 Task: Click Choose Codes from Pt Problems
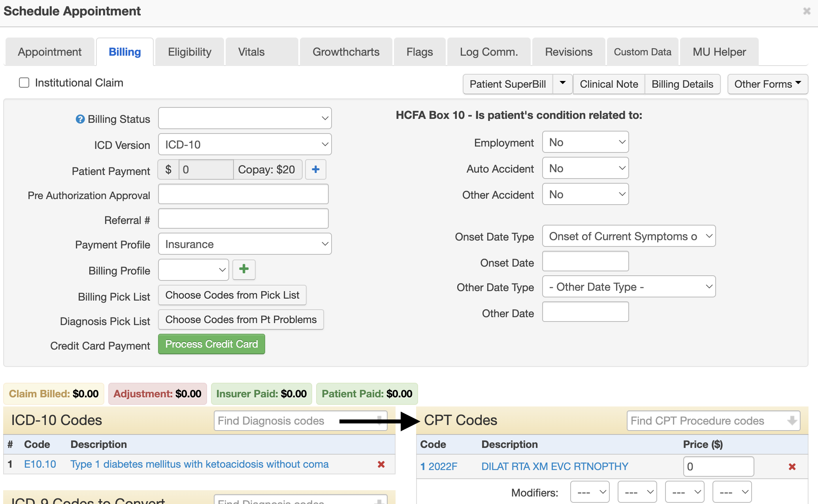[241, 320]
